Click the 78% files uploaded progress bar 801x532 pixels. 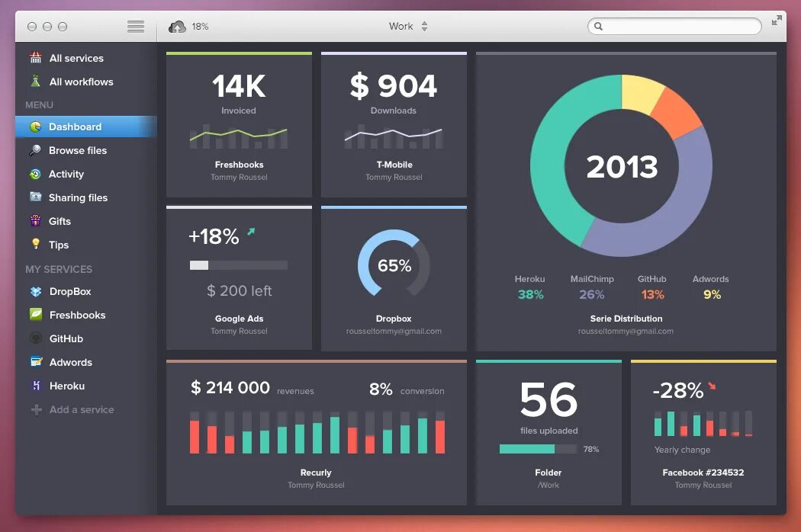[538, 449]
